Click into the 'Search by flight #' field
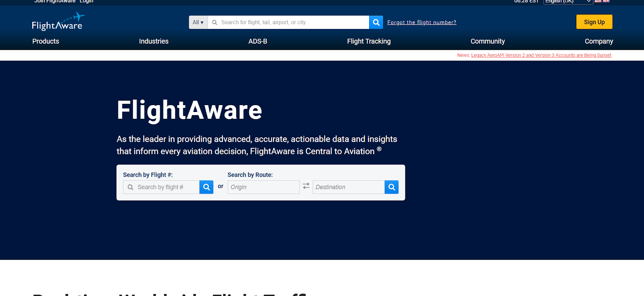This screenshot has width=644, height=296. coord(161,187)
